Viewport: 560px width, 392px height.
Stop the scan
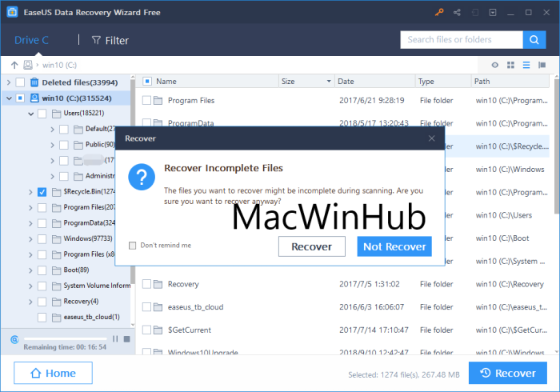(x=126, y=339)
